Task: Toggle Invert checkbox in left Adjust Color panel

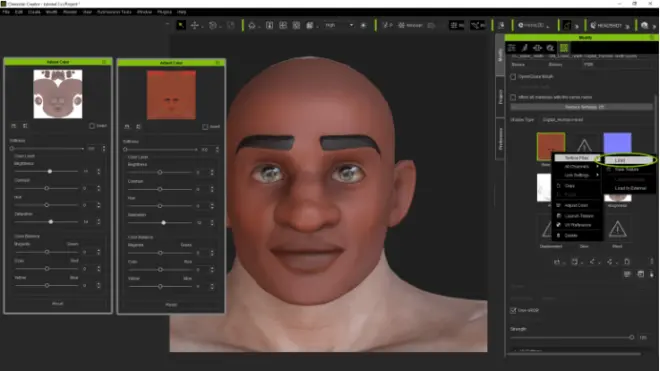Action: [x=92, y=126]
